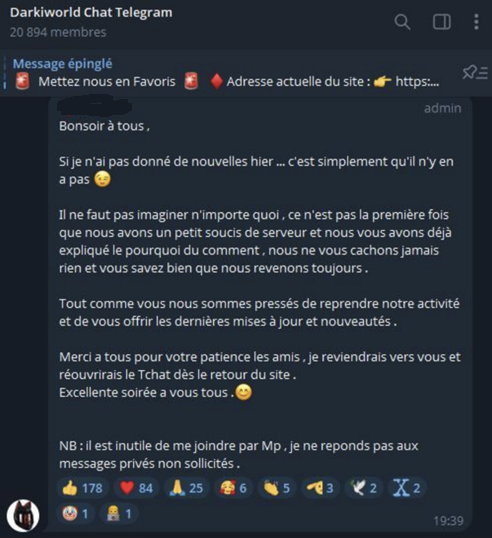492x538 pixels.
Task: Open the https link in pinned message
Action: coord(417,82)
